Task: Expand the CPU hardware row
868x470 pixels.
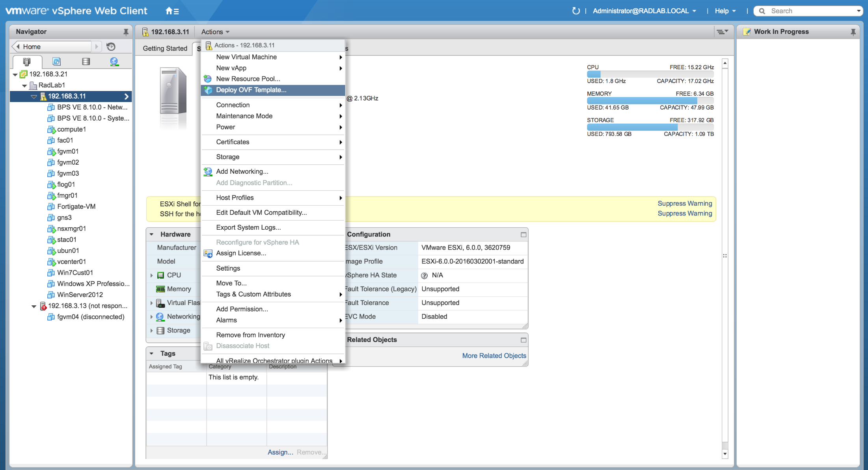Action: click(x=152, y=275)
